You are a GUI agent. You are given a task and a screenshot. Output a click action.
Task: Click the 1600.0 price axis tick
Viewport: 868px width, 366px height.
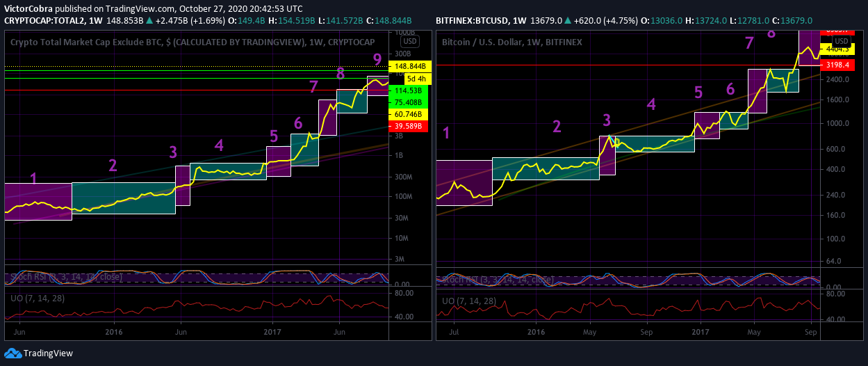tap(835, 100)
